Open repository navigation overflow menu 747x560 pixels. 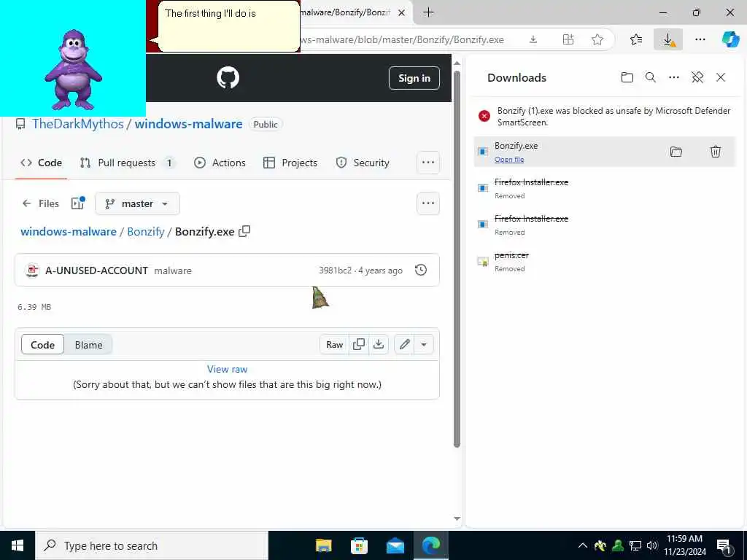click(427, 163)
